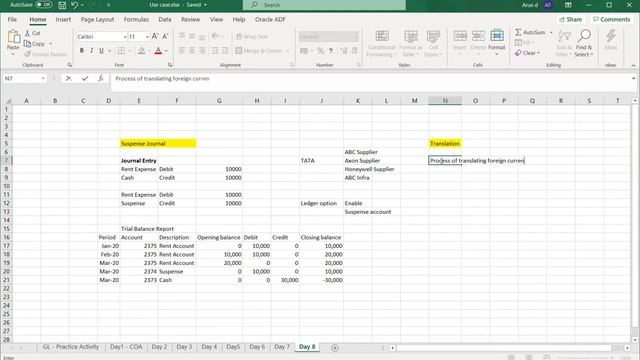
Task: Toggle Underline formatting
Action: (101, 51)
